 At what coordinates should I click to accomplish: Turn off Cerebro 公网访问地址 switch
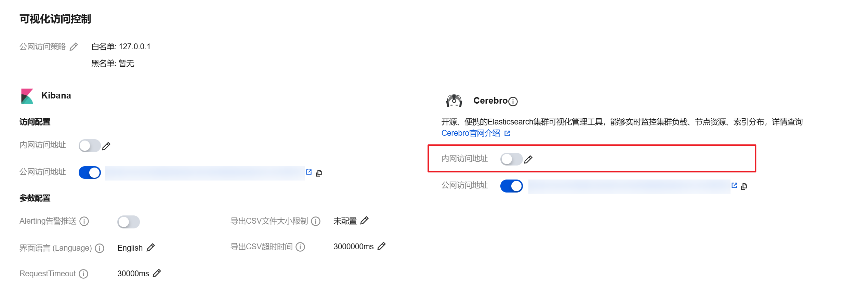[511, 186]
